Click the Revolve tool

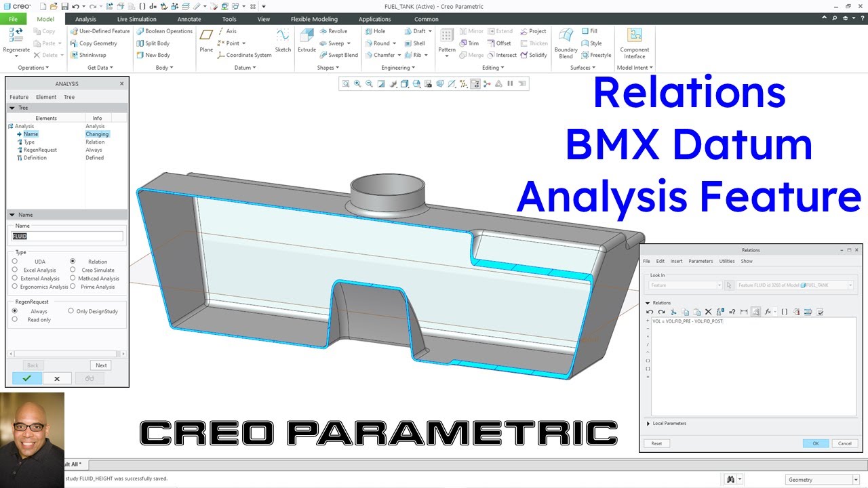coord(333,31)
